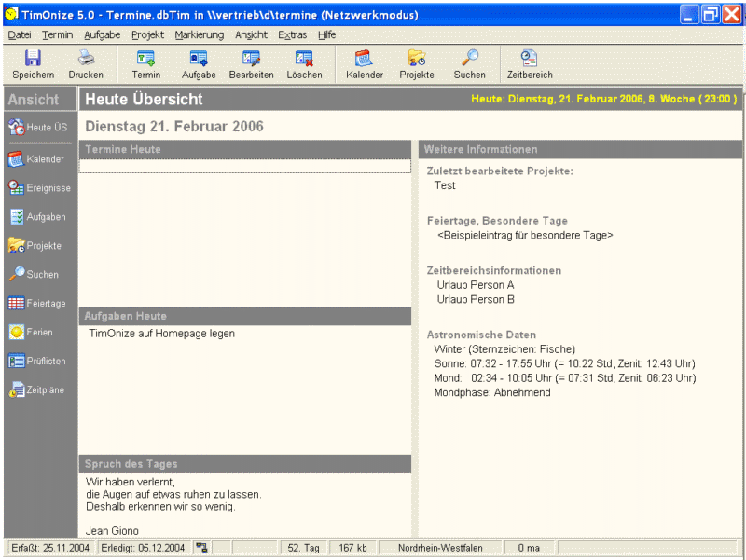The width and height of the screenshot is (746, 560).
Task: Add a task via Aufgabe toolbar icon
Action: (x=199, y=64)
